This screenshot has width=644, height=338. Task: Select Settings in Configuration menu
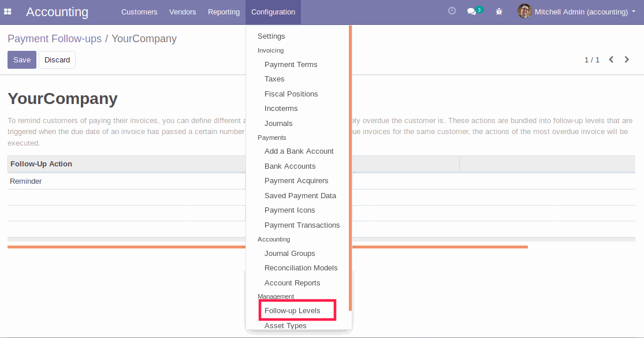271,36
